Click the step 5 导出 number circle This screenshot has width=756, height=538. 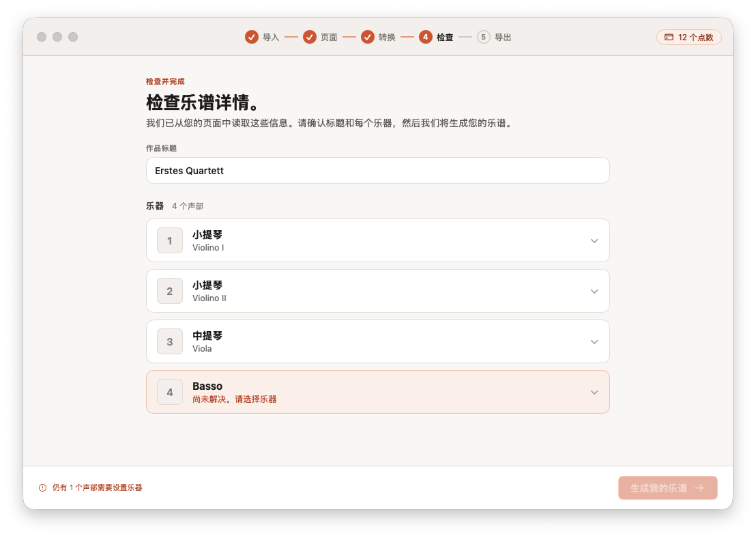pyautogui.click(x=484, y=37)
